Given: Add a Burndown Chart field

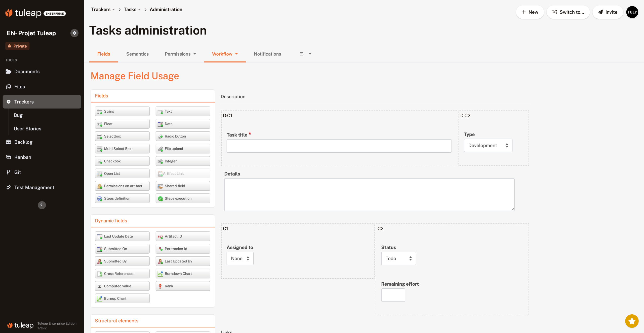Looking at the screenshot, I should [183, 274].
